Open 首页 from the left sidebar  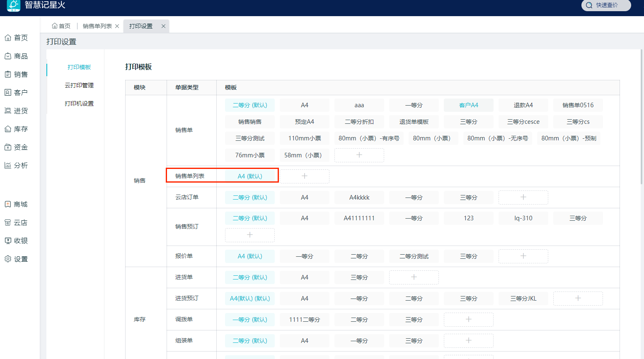[x=16, y=38]
